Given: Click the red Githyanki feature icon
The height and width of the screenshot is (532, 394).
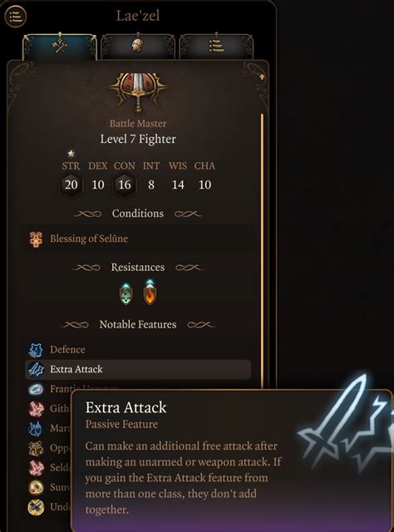Looking at the screenshot, I should pos(36,408).
